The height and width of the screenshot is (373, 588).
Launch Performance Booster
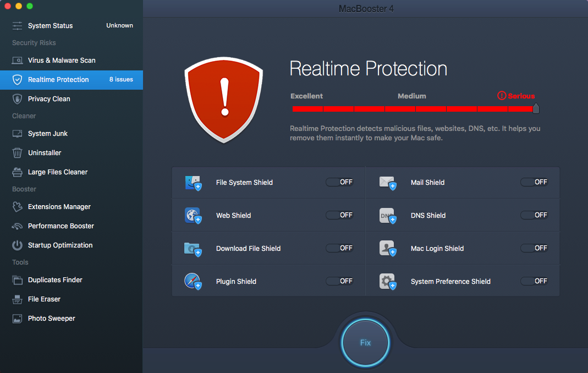tap(72, 226)
